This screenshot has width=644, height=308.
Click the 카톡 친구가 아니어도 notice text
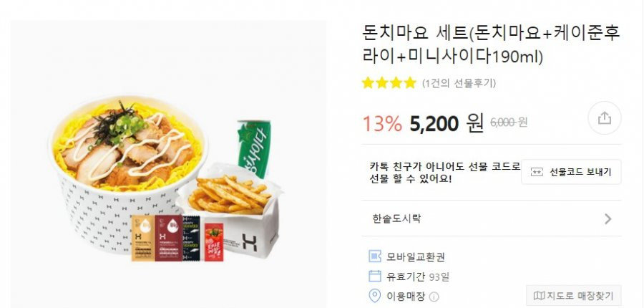pos(444,173)
